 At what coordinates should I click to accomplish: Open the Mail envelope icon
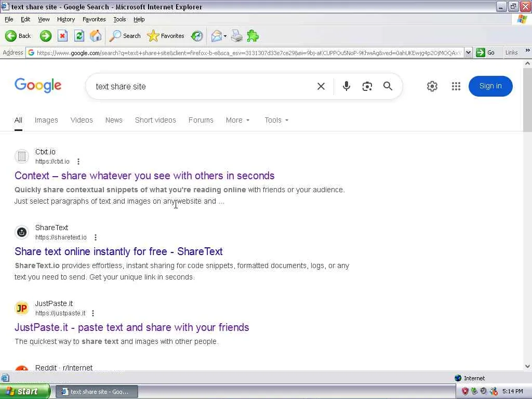pos(217,36)
